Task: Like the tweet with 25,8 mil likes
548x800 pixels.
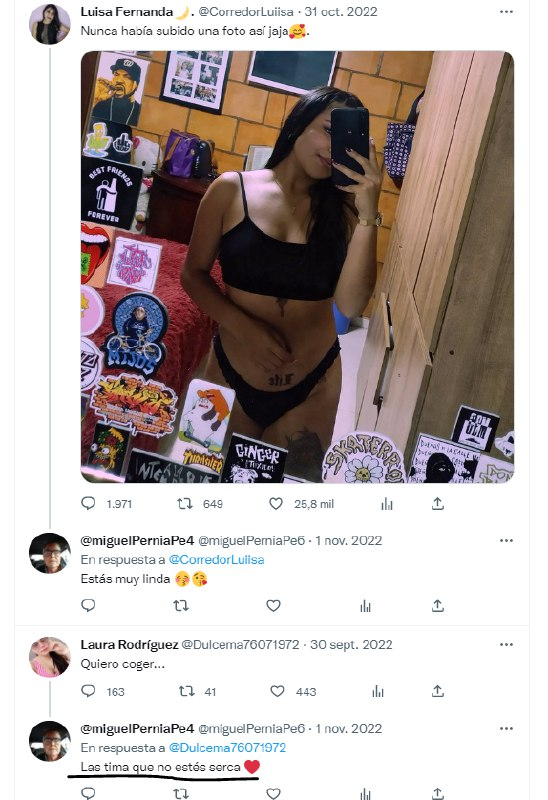Action: 276,504
